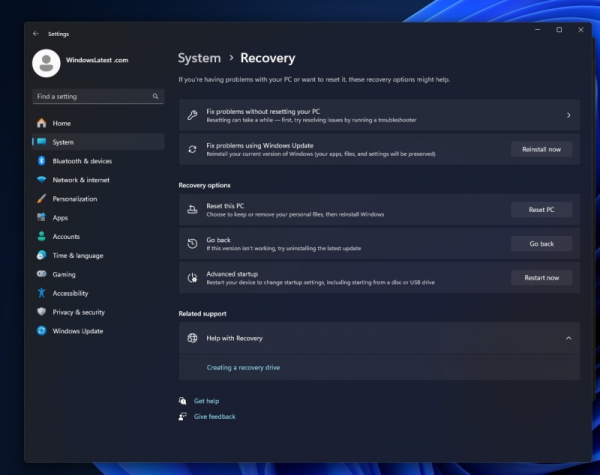Open Personalization settings
Viewport: 600px width, 475px height.
99,199
